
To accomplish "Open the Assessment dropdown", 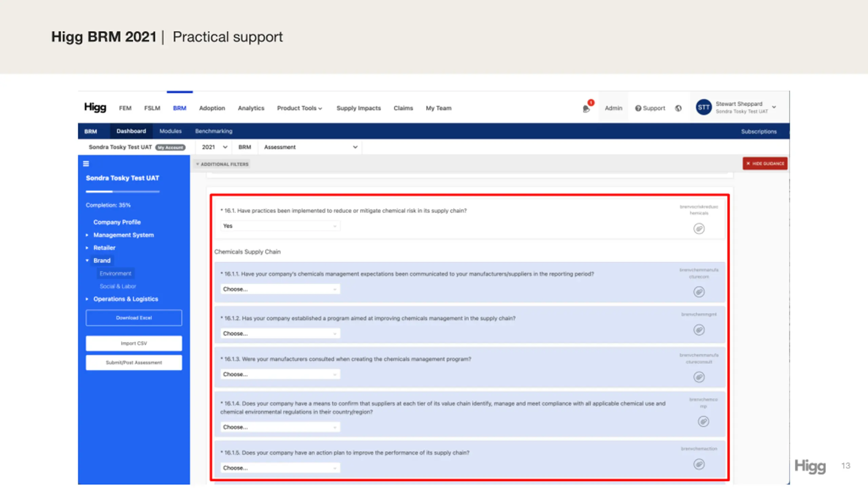I will [310, 147].
